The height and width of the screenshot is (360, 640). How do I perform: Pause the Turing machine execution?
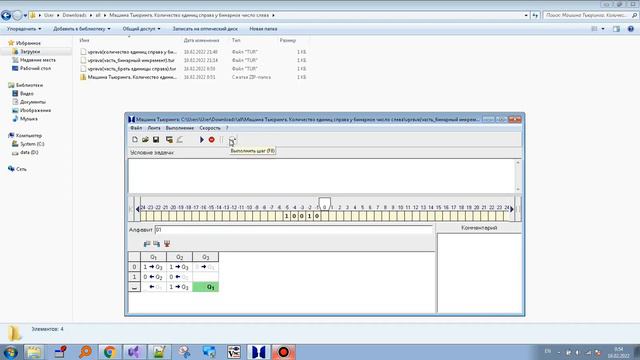(222, 140)
